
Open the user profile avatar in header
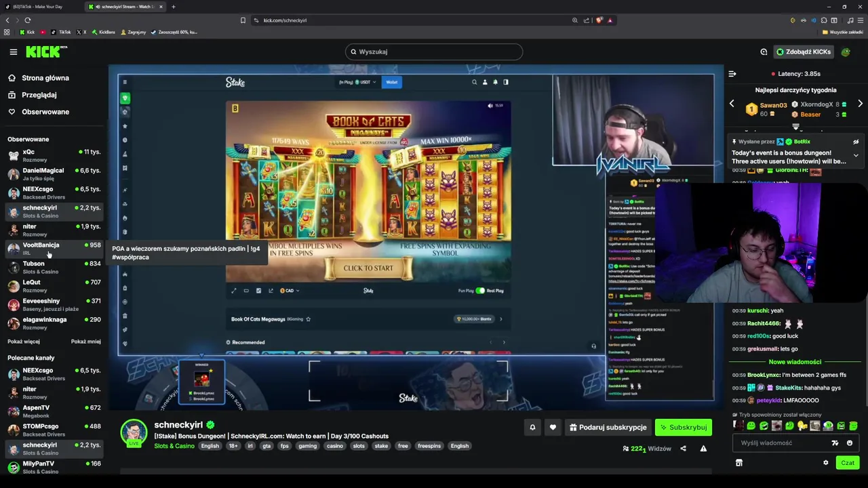(x=846, y=52)
